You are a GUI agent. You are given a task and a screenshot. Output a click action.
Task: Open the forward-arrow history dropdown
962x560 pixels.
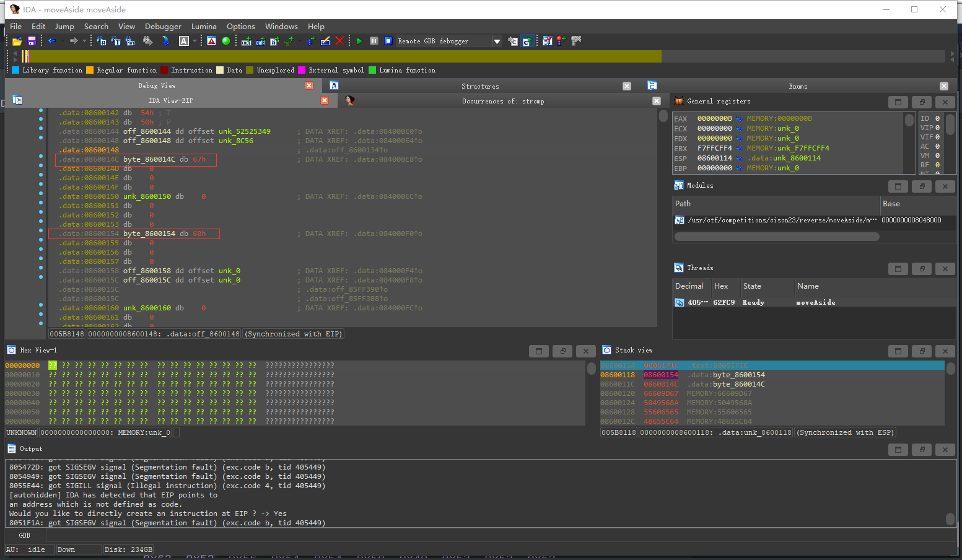[x=84, y=41]
